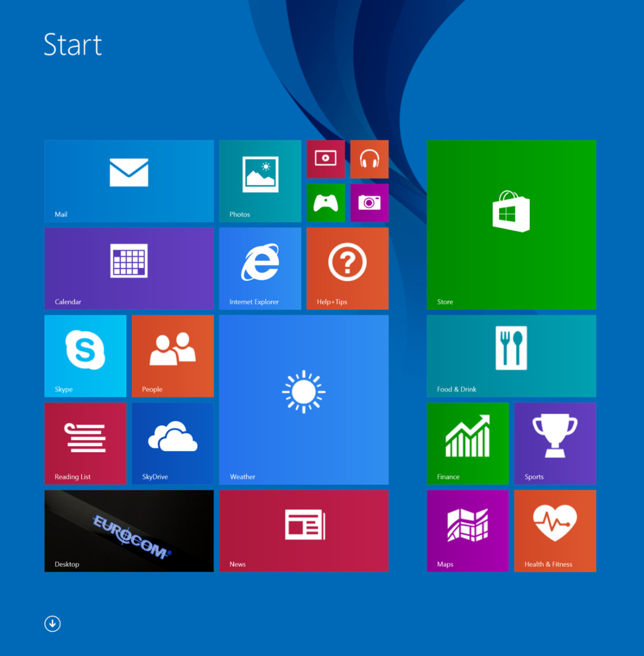The height and width of the screenshot is (656, 644).
Task: Open the Help+Tips tile
Action: click(347, 269)
